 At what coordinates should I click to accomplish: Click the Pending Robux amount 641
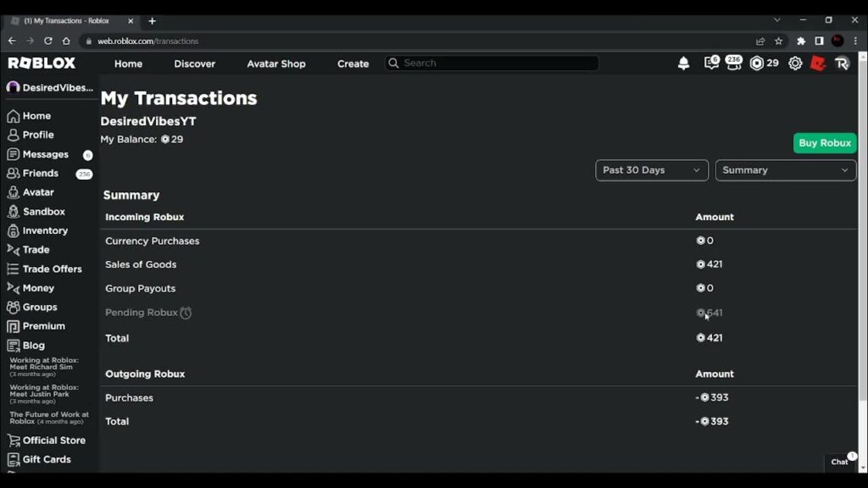pyautogui.click(x=709, y=313)
